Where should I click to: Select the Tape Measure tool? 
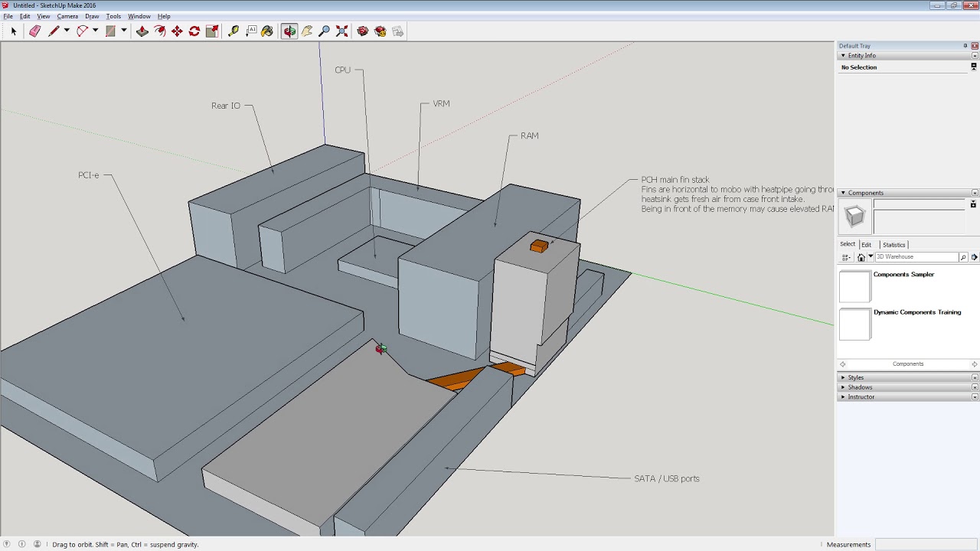(x=234, y=31)
